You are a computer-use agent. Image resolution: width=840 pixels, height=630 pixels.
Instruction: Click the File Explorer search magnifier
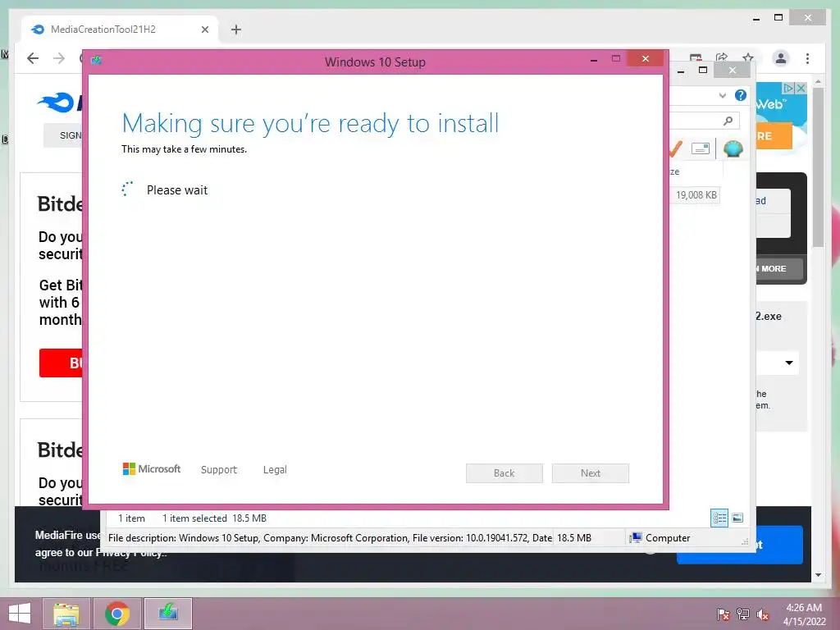click(728, 121)
